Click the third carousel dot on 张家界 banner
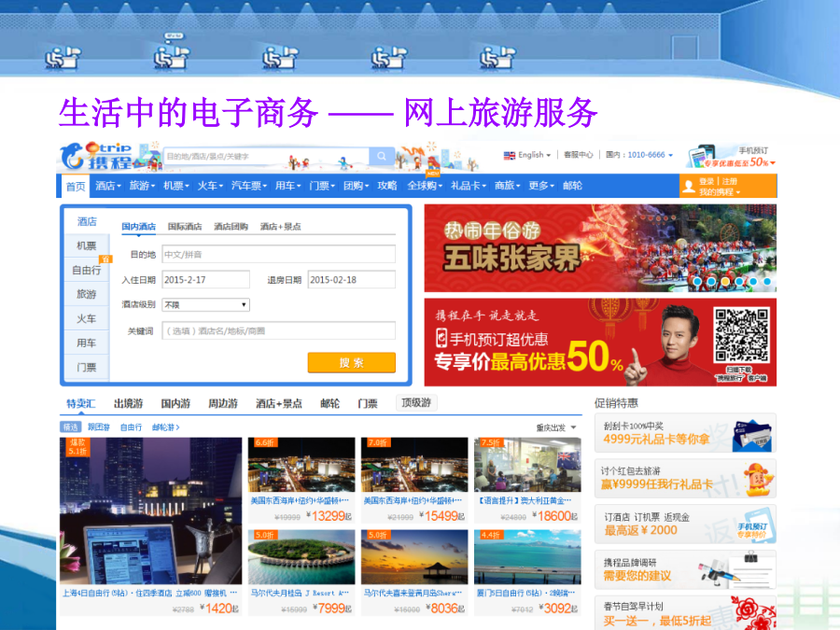 pyautogui.click(x=725, y=281)
